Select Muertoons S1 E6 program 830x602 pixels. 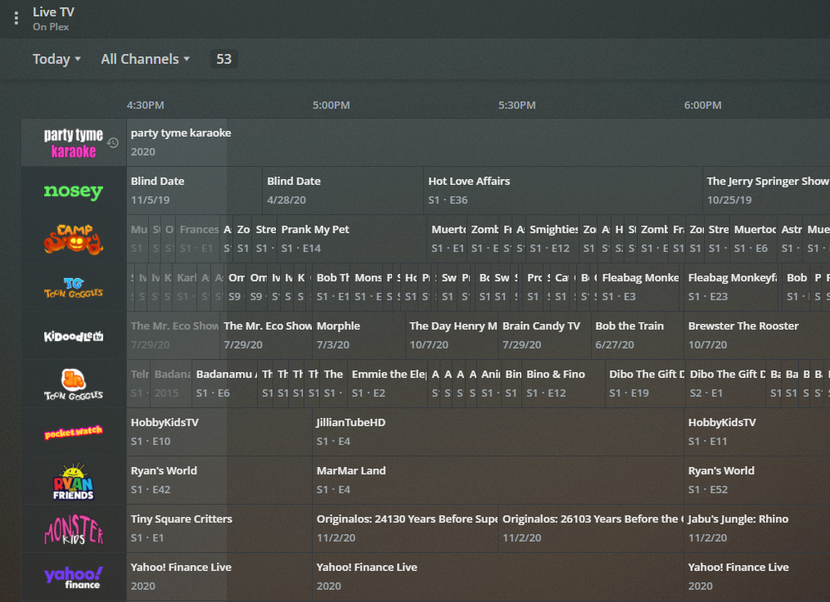pyautogui.click(x=754, y=239)
